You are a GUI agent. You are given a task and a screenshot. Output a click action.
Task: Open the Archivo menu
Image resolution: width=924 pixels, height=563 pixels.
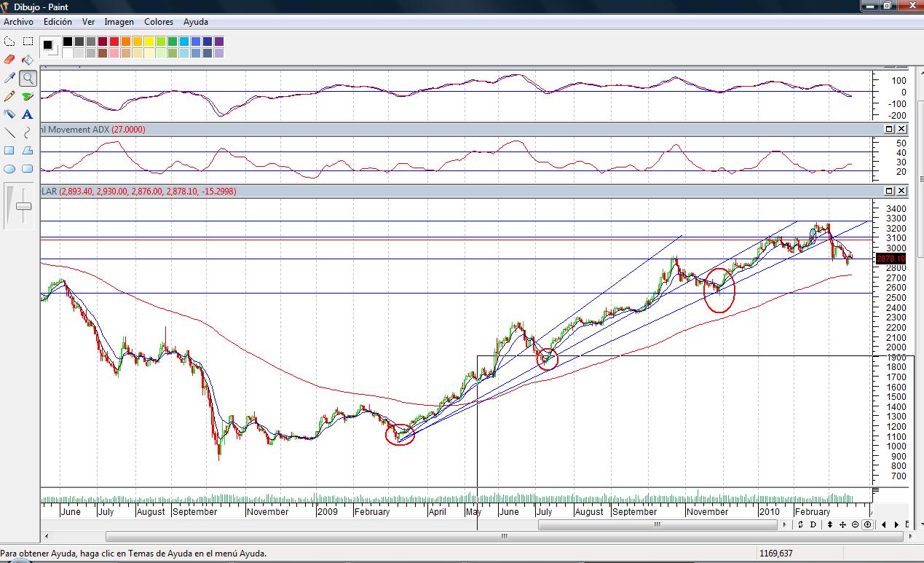tap(18, 22)
